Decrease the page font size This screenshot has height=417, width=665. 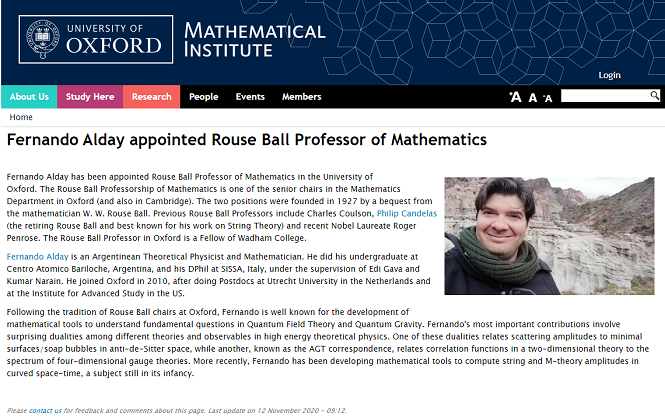(x=548, y=97)
